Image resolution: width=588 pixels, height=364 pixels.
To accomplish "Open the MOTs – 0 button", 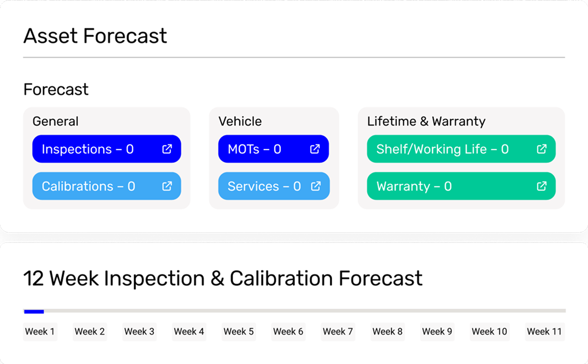I will pos(258,149).
